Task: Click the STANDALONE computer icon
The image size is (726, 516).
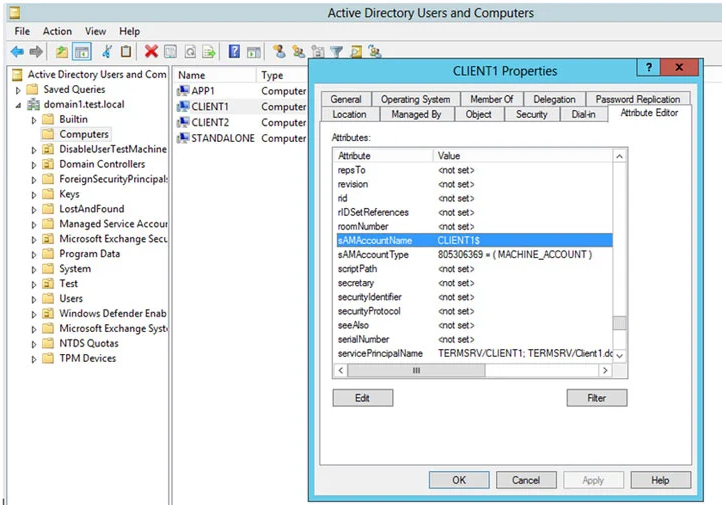Action: (x=183, y=138)
